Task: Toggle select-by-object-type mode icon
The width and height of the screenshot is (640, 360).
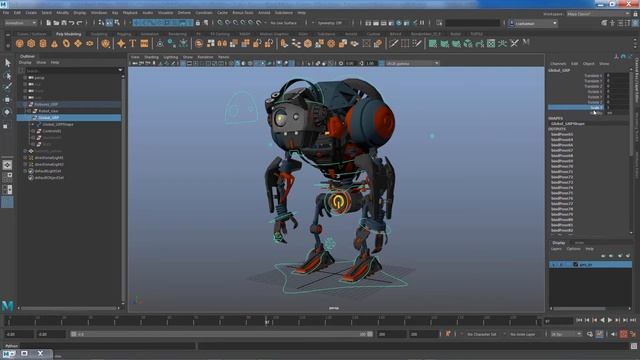Action: 109,23
